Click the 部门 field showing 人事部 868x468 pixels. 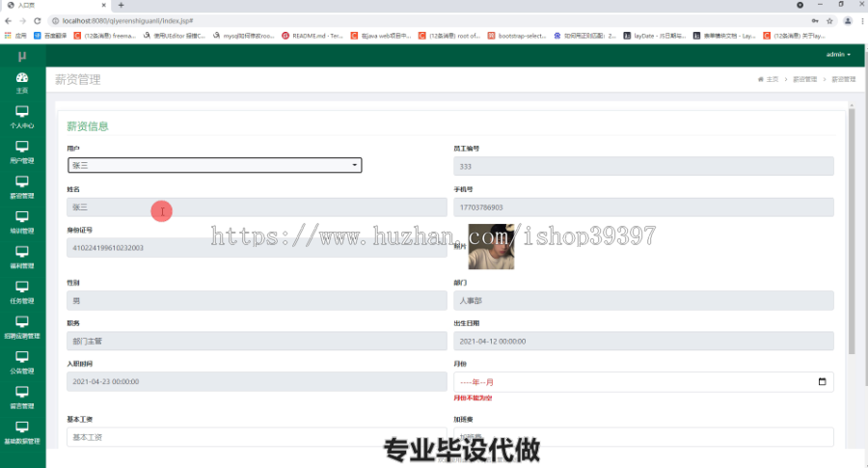[x=643, y=300]
